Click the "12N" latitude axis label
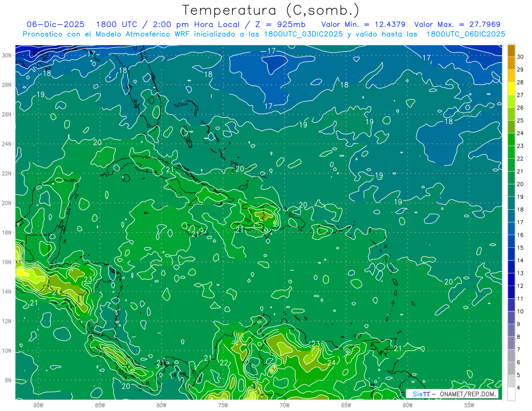The width and height of the screenshot is (532, 411). coord(7,321)
